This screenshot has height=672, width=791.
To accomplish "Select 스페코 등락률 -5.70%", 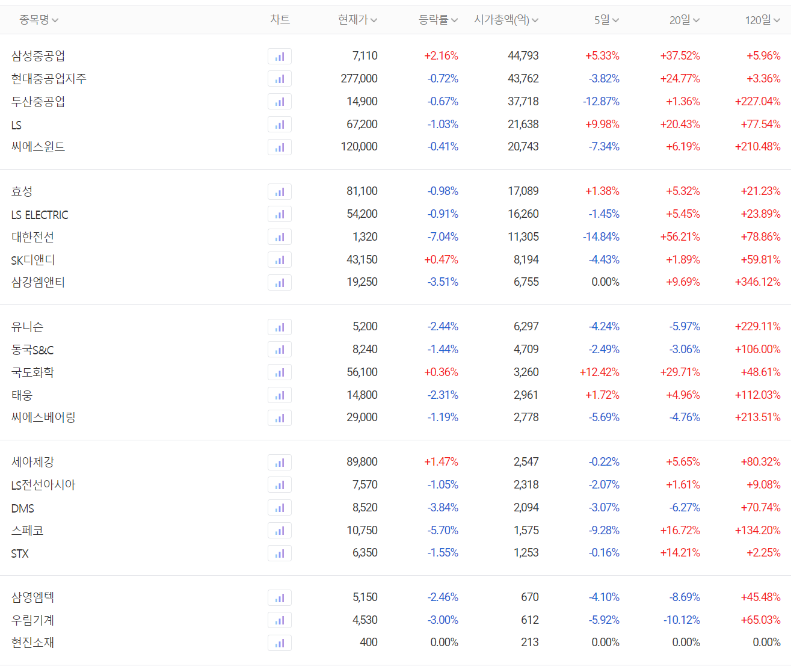I will (x=443, y=531).
